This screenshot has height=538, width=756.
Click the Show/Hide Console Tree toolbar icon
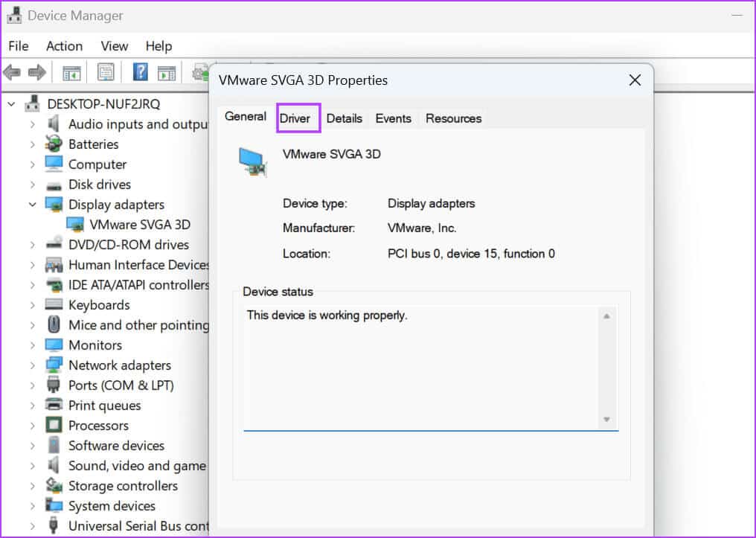pyautogui.click(x=72, y=73)
